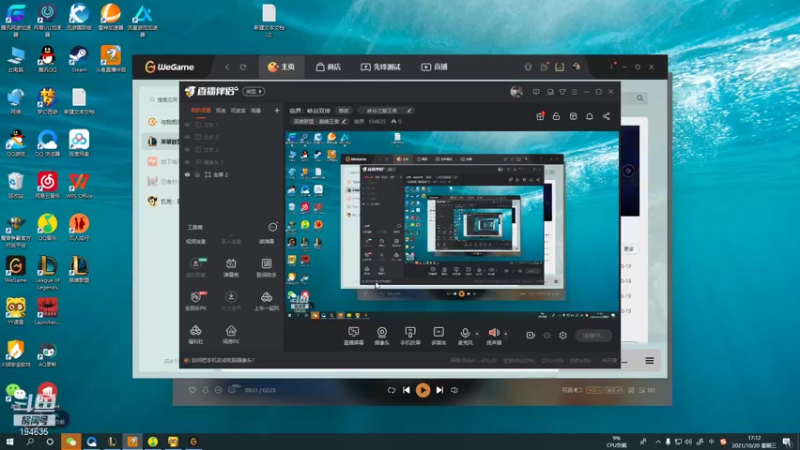Play video in background media player

423,390
